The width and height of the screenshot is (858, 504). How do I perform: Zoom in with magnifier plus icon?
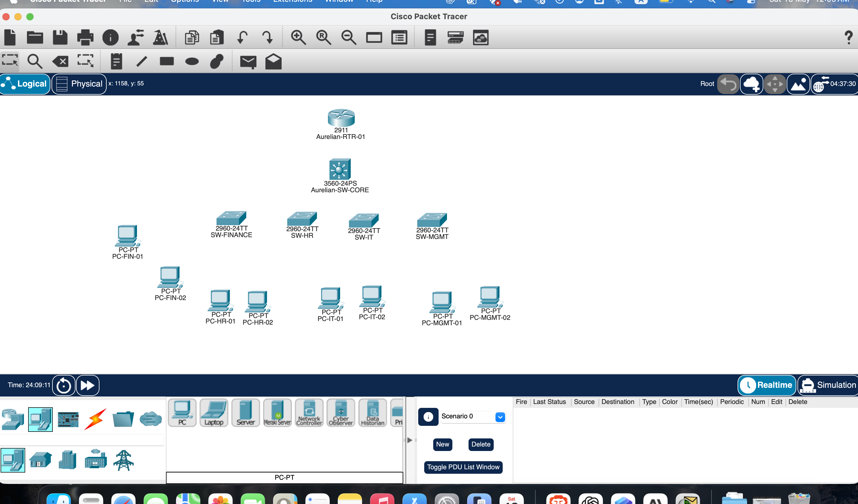pos(298,37)
